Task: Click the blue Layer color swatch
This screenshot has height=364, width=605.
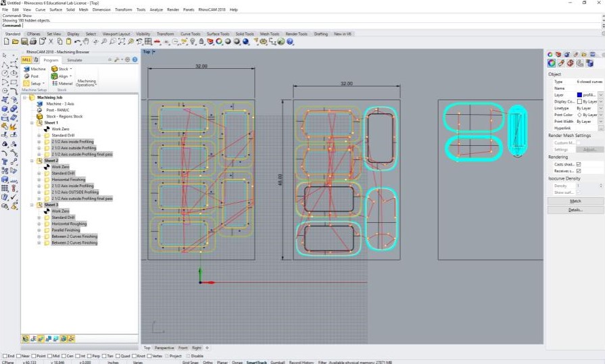Action: [579, 95]
